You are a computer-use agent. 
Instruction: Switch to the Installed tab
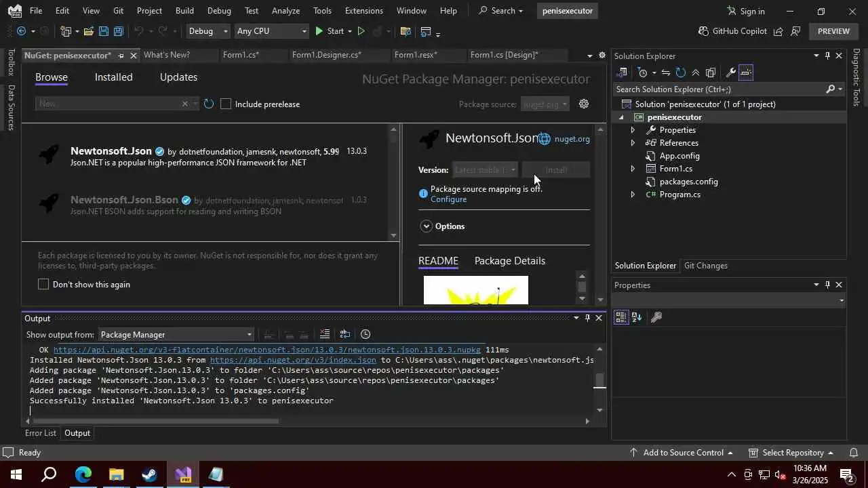(x=113, y=77)
